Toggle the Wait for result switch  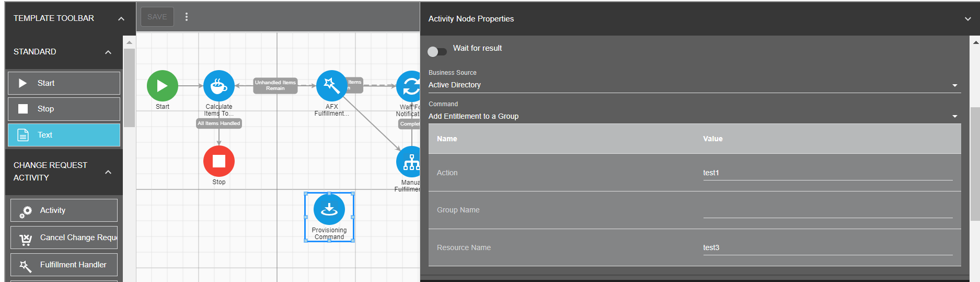click(x=437, y=51)
